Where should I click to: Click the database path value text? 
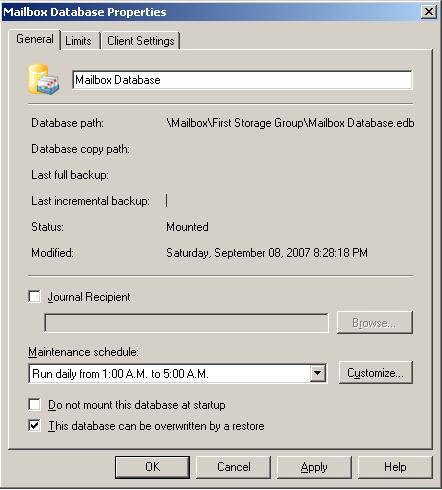point(290,123)
